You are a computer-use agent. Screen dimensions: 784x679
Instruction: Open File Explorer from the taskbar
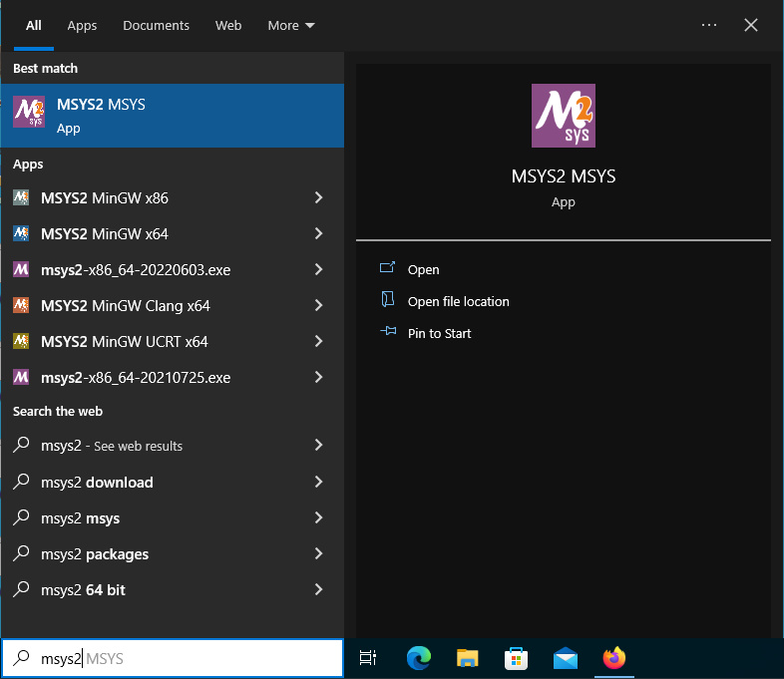pos(467,658)
